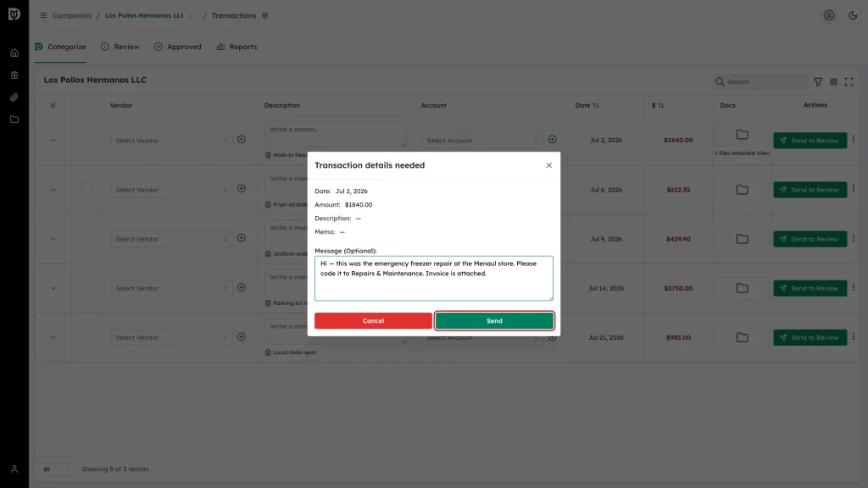
Task: Click View attached files link
Action: click(x=763, y=153)
